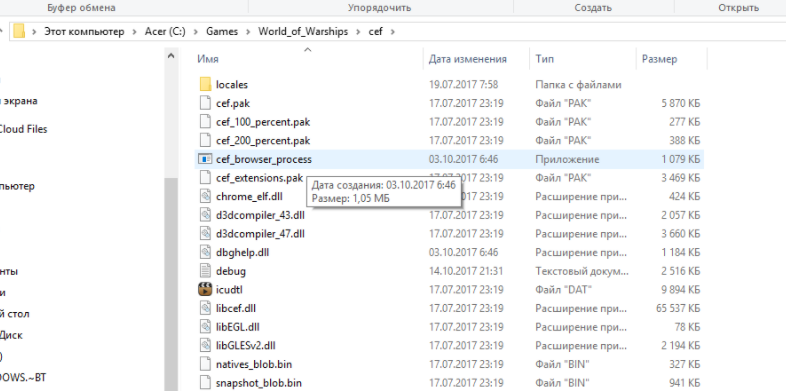Select the cef.pak file icon

point(205,103)
